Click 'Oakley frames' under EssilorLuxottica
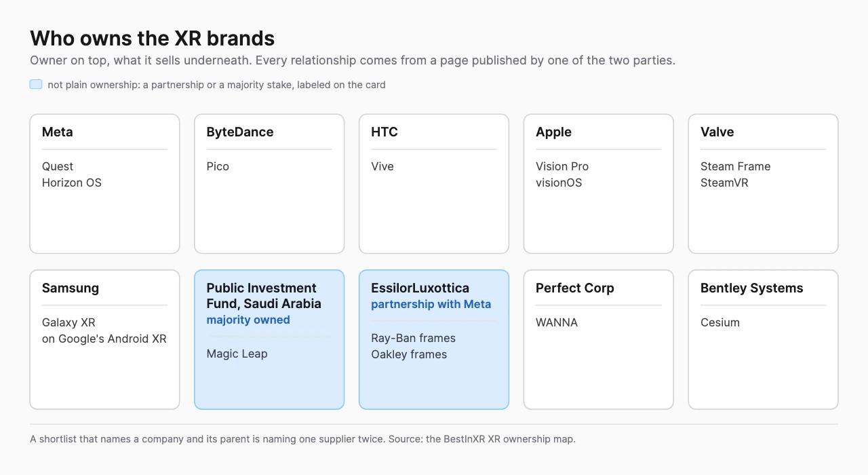868x475 pixels. click(410, 354)
